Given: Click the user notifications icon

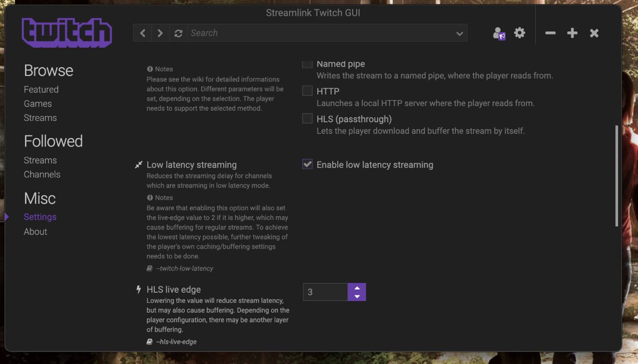Looking at the screenshot, I should 498,33.
